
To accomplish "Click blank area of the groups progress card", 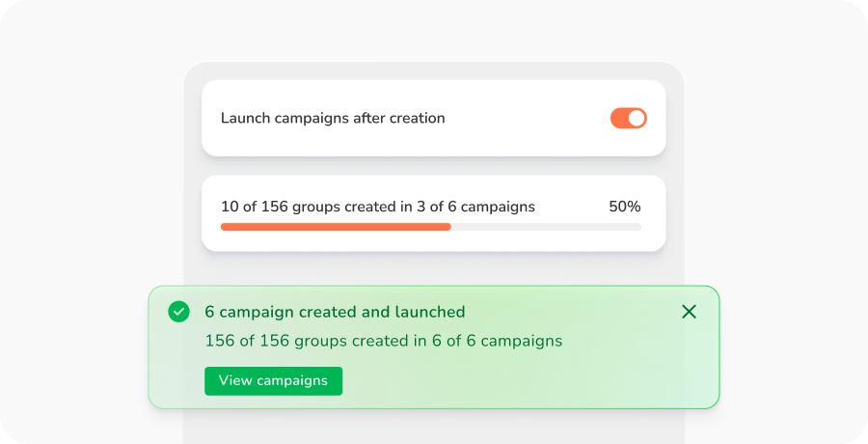I will [x=434, y=241].
